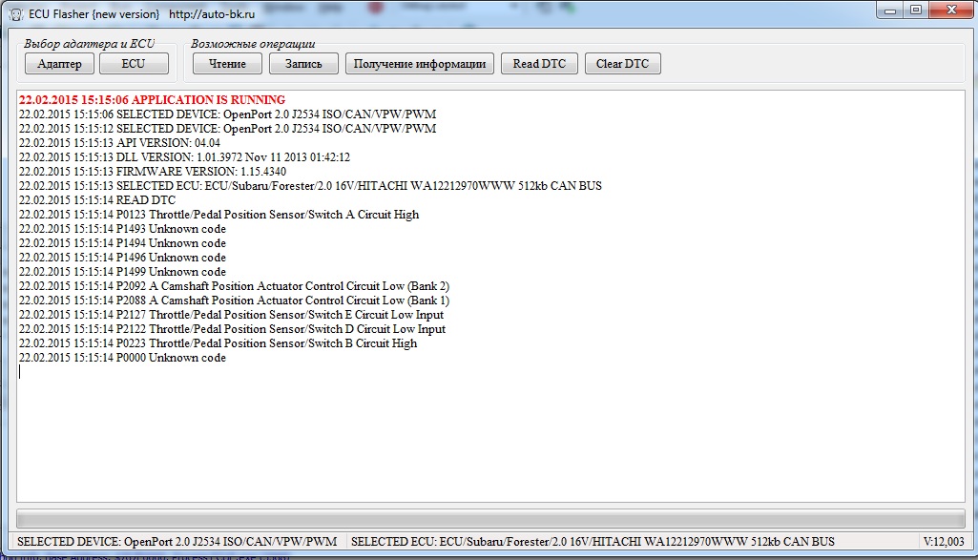
Task: Click Получение информации button
Action: pos(420,64)
